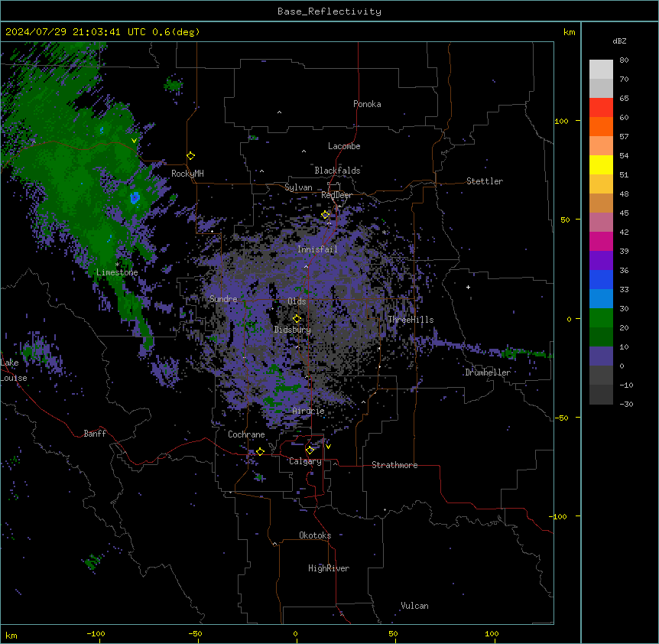Click the 100 tick on right vertical axis
This screenshot has height=644, width=659.
pyautogui.click(x=561, y=121)
